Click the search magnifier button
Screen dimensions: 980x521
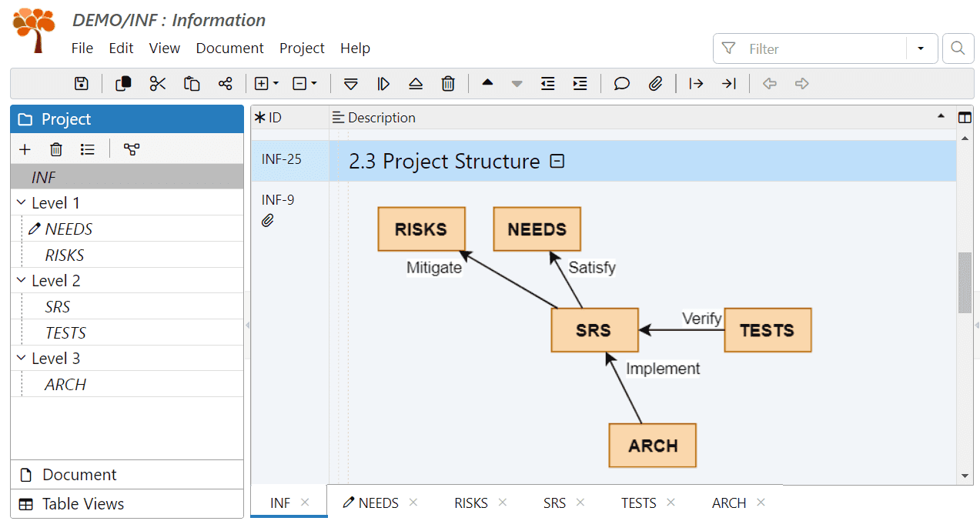pyautogui.click(x=958, y=48)
